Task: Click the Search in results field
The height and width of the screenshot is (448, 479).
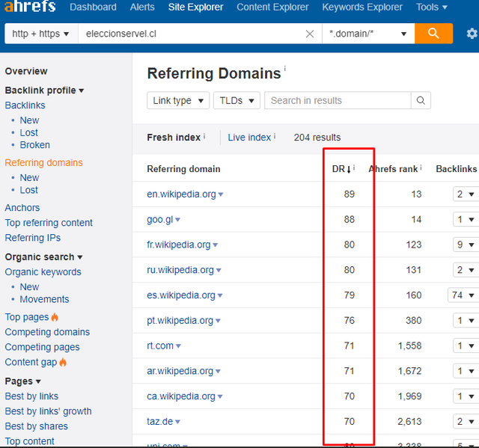Action: click(338, 100)
